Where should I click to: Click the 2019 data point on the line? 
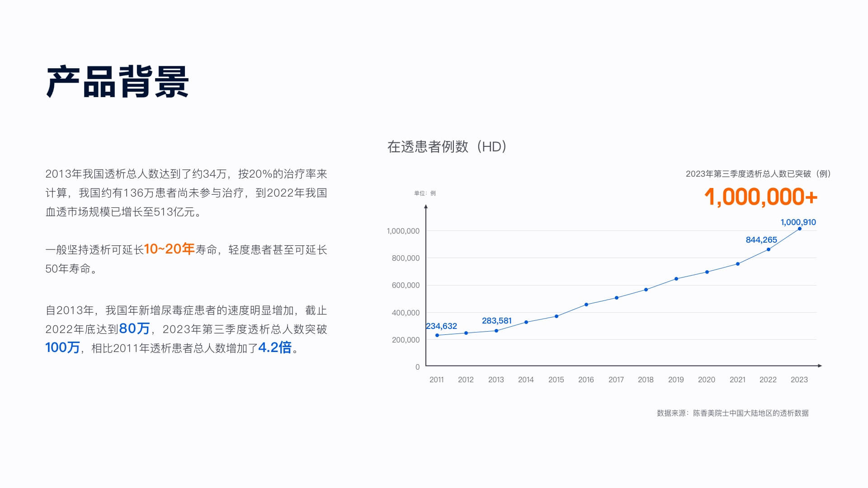(x=676, y=279)
